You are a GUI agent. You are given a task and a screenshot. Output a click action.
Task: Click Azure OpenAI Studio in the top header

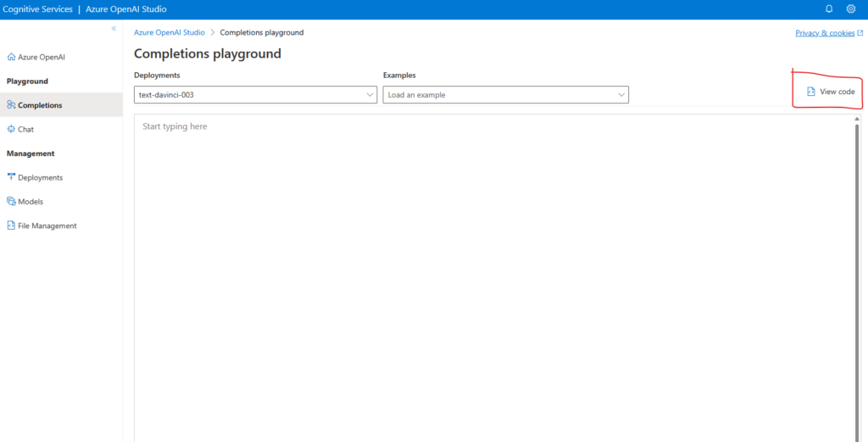point(126,9)
